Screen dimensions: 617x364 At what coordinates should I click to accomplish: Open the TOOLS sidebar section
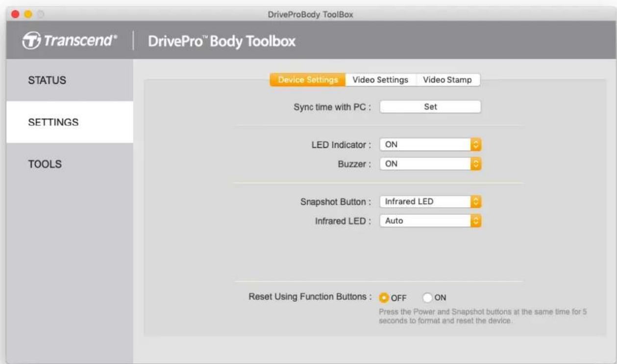(x=70, y=164)
